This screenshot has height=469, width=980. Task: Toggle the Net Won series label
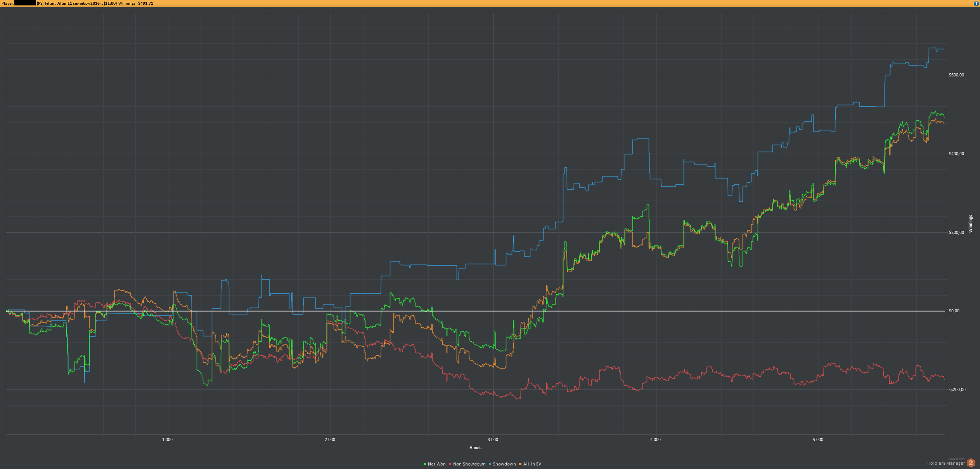tap(436, 464)
